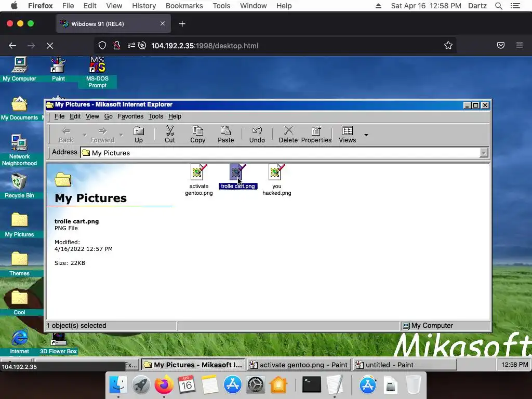Image resolution: width=532 pixels, height=399 pixels.
Task: Click the Paste toolbar button
Action: point(226,135)
